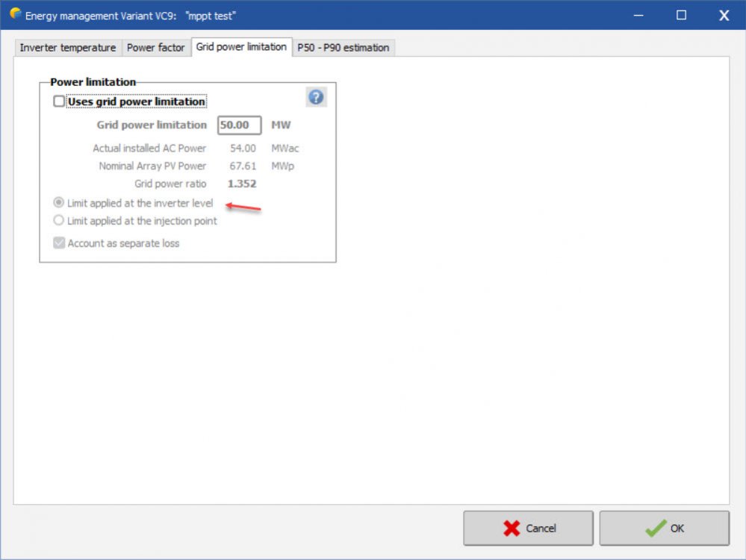Select the Grid power limitation tab

[x=241, y=47]
